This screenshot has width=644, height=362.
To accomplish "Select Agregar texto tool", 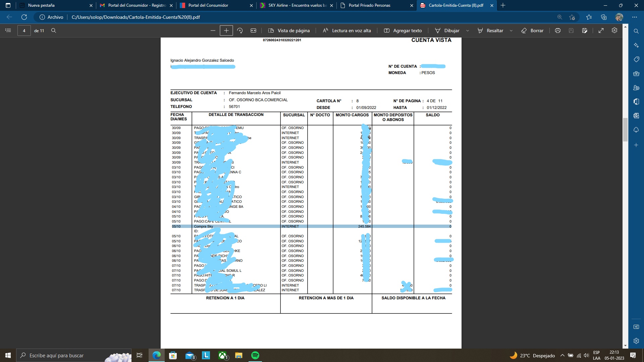I will [403, 31].
